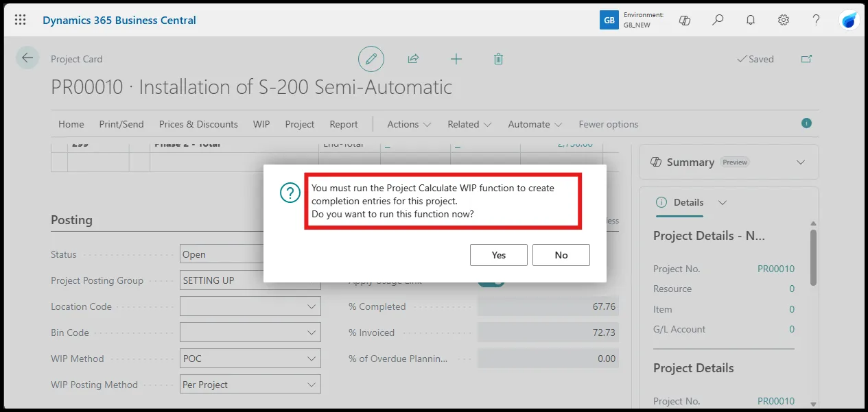Click the Item count 0
This screenshot has height=412, width=868.
[792, 309]
